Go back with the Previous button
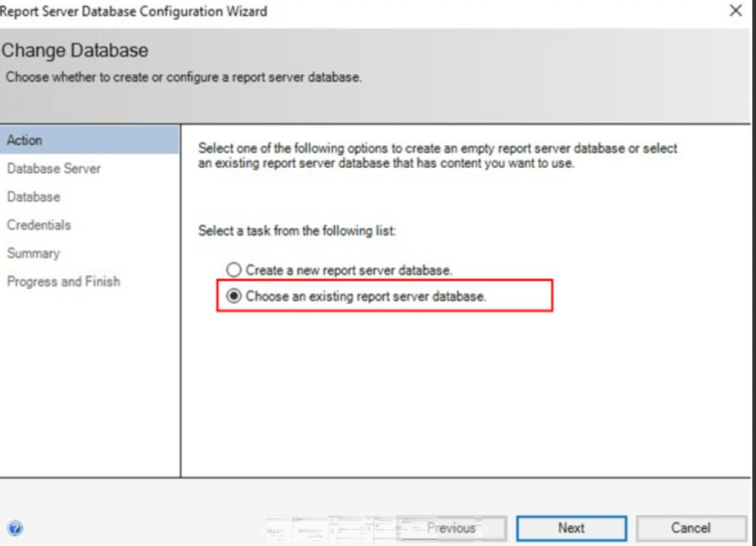The height and width of the screenshot is (546, 756). click(x=451, y=528)
